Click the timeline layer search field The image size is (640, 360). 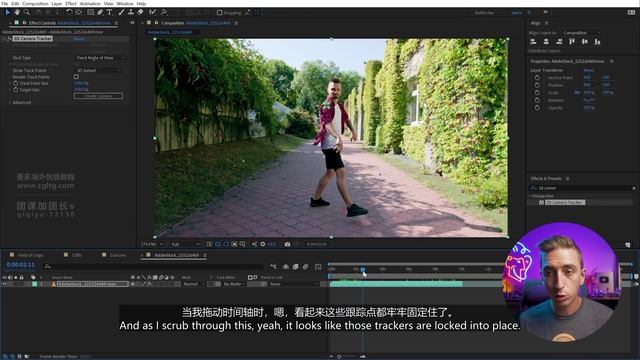click(153, 267)
